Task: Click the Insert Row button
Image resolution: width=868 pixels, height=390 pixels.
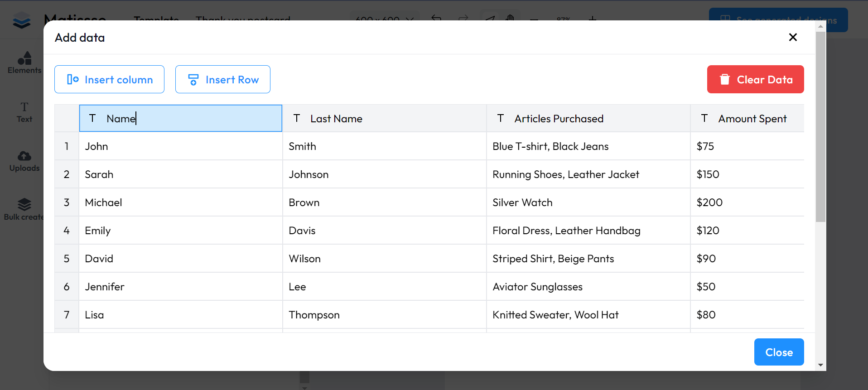Action: (x=223, y=79)
